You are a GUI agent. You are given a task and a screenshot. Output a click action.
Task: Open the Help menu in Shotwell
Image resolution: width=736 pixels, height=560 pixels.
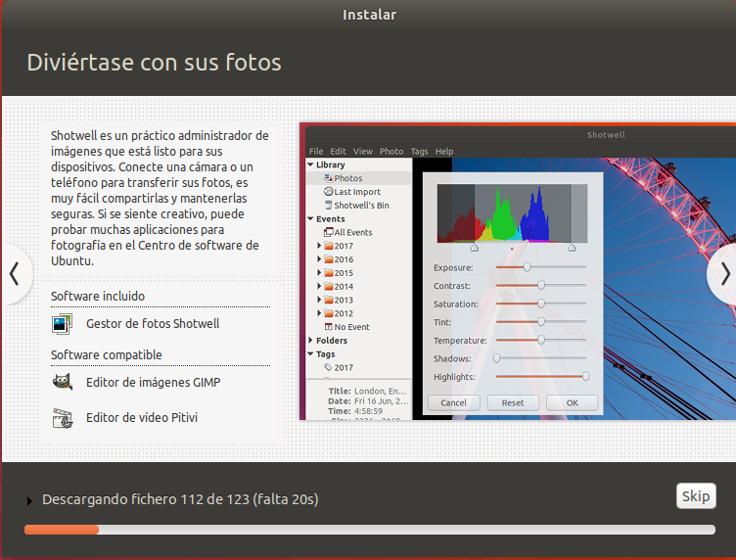[444, 151]
